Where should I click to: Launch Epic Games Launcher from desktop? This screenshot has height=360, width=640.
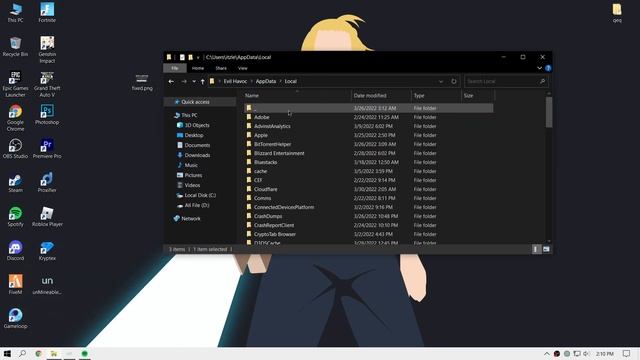point(16,84)
